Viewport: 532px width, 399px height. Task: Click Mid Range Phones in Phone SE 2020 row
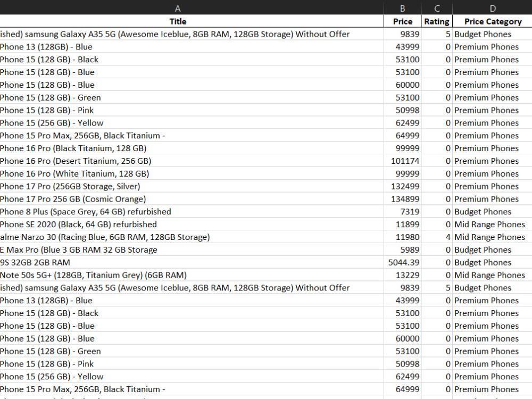coord(492,225)
